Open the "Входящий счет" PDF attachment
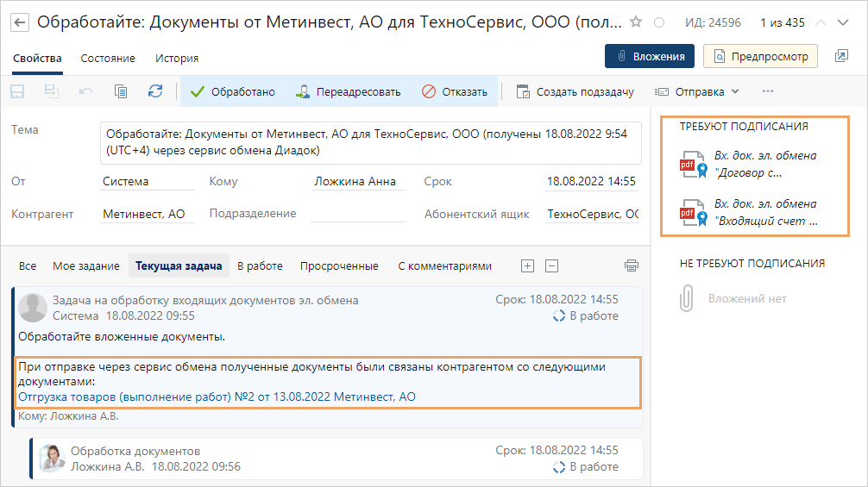868x487 pixels. coord(747,212)
